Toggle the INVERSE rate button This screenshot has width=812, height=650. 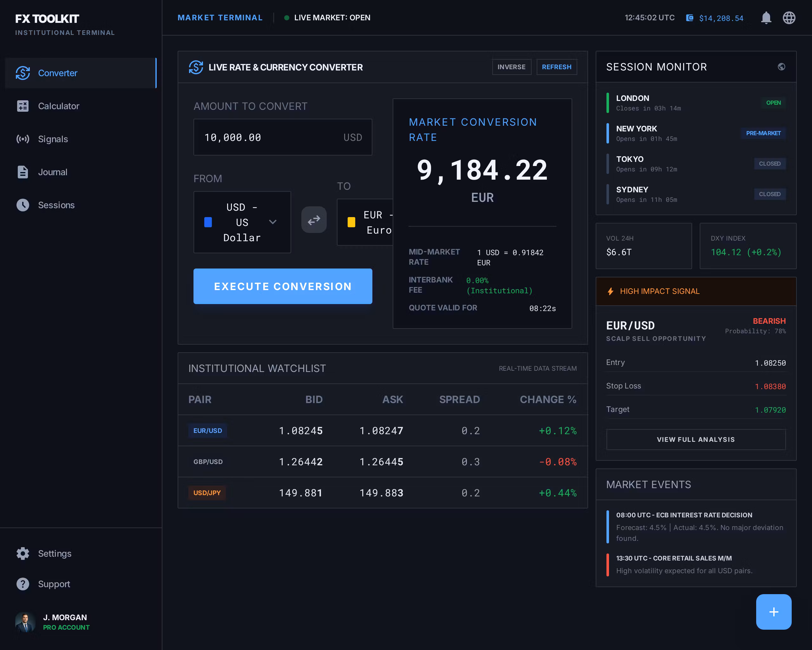click(511, 67)
